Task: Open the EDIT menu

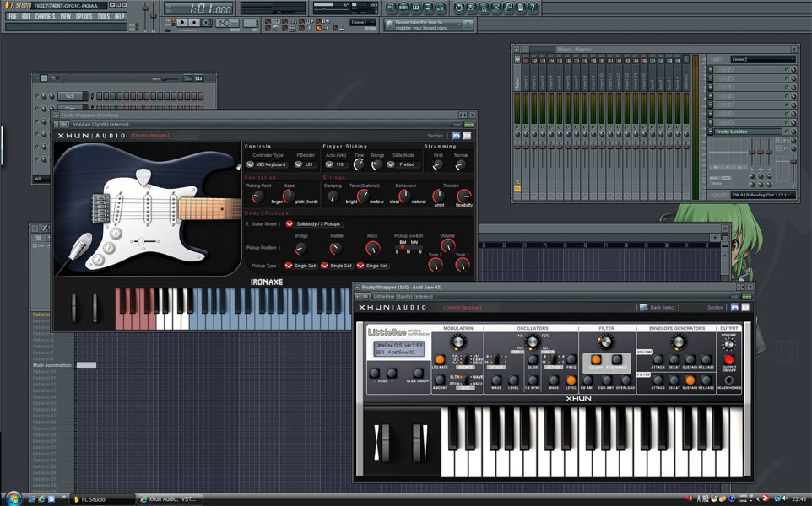Action: coord(26,17)
